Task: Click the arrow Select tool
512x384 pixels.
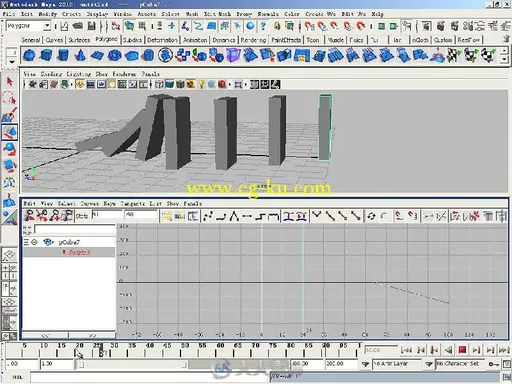Action: pyautogui.click(x=9, y=81)
